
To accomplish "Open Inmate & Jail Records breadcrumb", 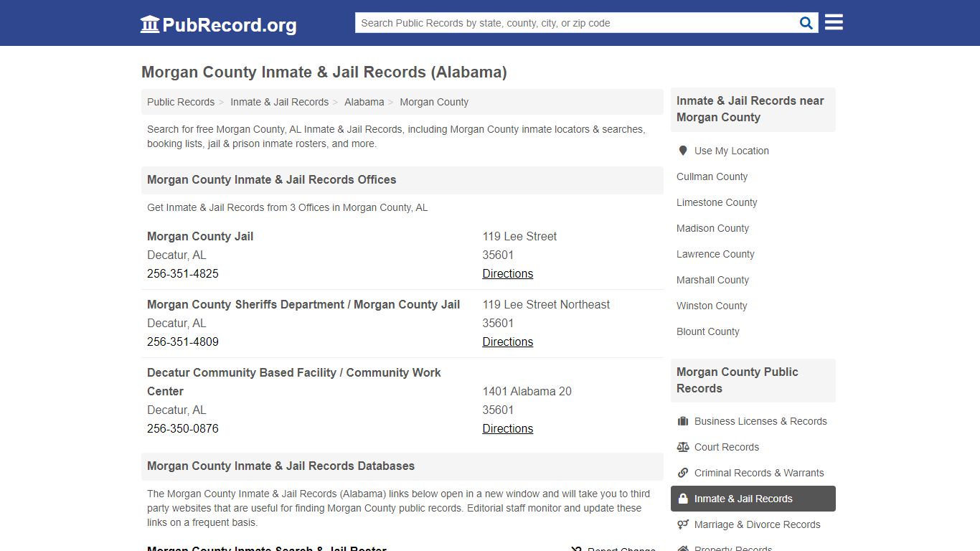I will (279, 102).
